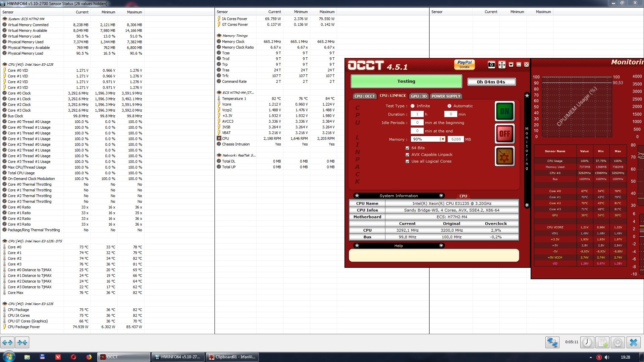This screenshot has width=644, height=362.
Task: Open the Memory 90% dropdown
Action: [442, 139]
